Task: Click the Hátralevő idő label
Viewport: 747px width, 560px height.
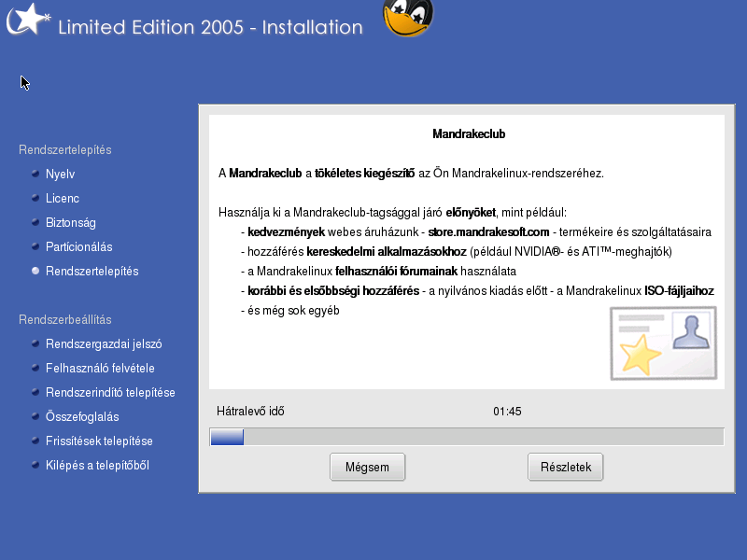Action: pyautogui.click(x=250, y=412)
